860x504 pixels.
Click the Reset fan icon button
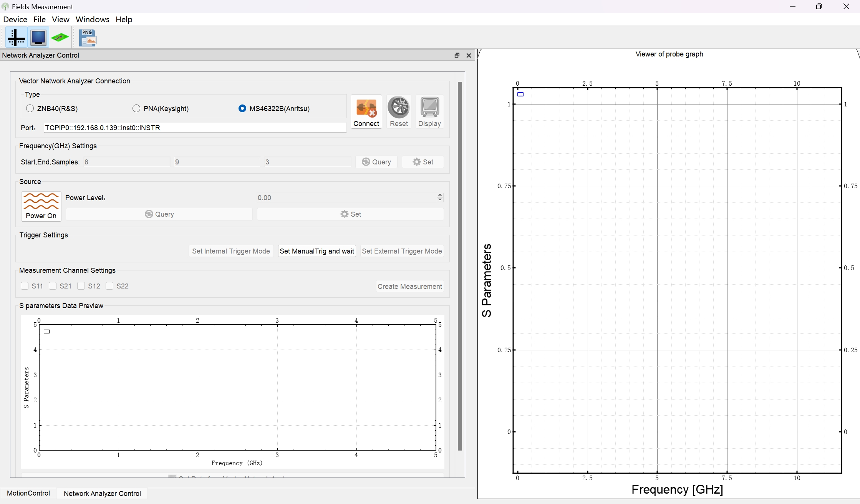click(399, 112)
